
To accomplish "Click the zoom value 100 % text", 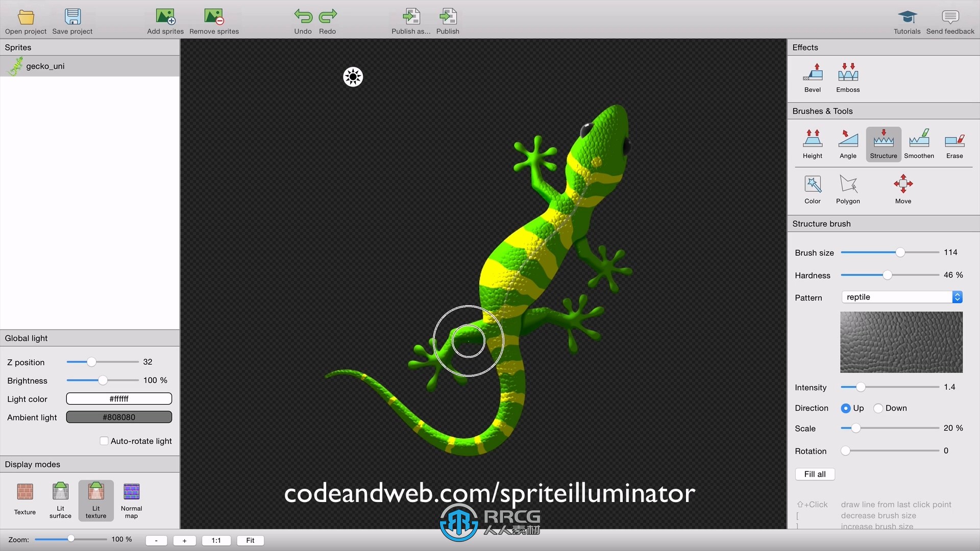I will coord(121,539).
